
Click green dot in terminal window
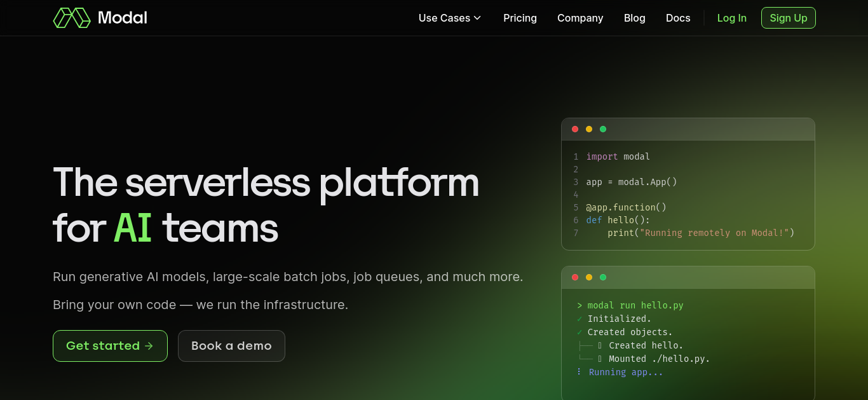point(603,277)
